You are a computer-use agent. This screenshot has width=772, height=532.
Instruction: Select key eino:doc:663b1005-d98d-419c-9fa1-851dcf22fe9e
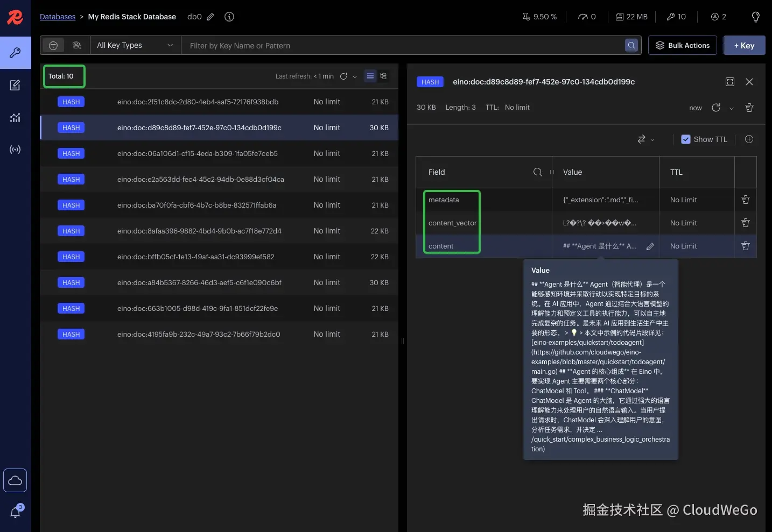[x=219, y=308]
